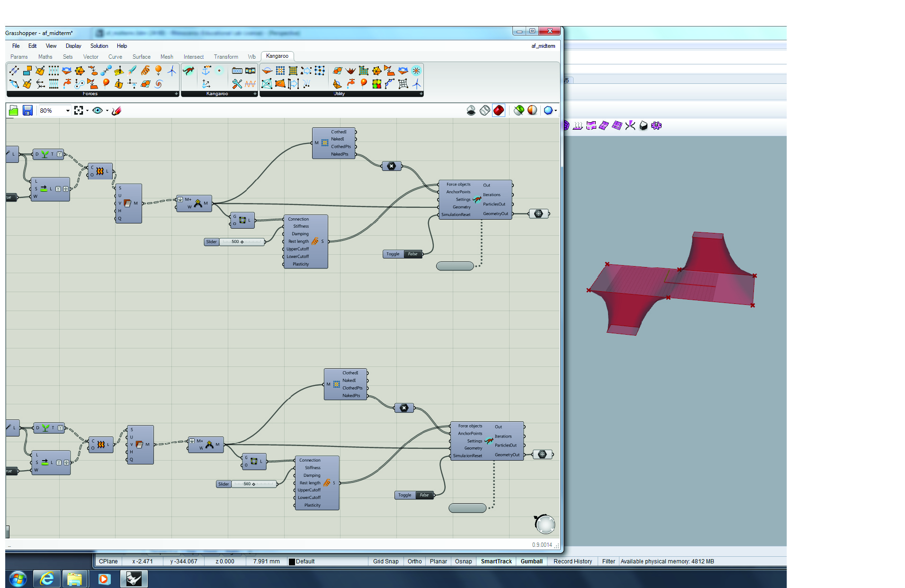Open Internet Explorer from the taskbar
The height and width of the screenshot is (588, 905).
(x=46, y=579)
